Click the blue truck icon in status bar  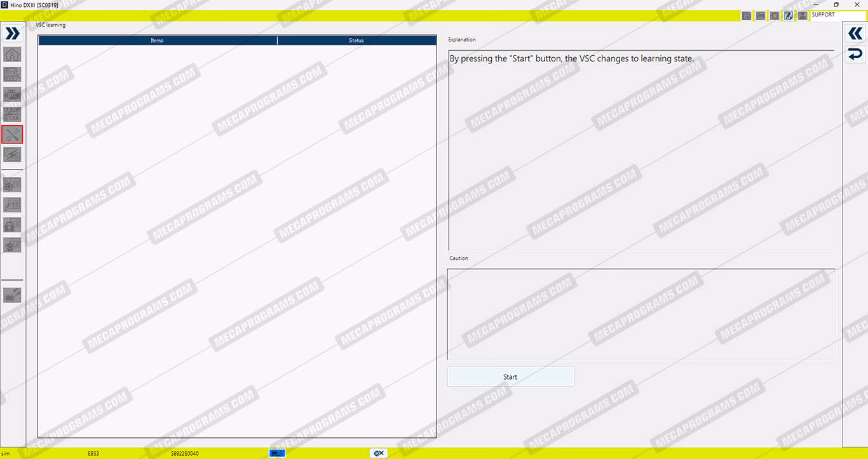pos(277,453)
